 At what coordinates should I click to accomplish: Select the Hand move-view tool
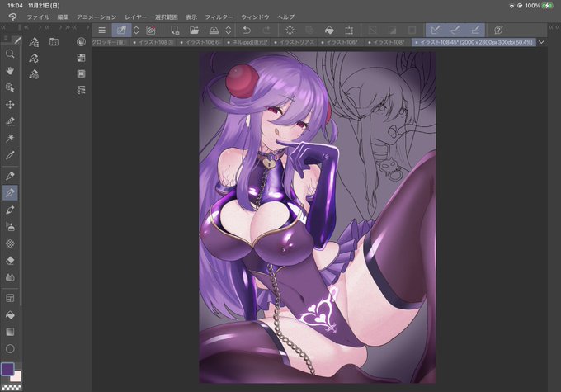click(x=10, y=71)
